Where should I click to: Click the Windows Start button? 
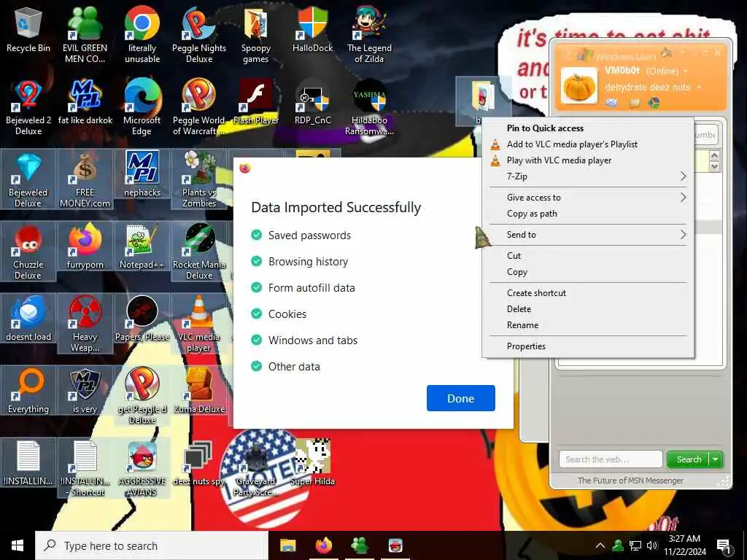(x=18, y=545)
